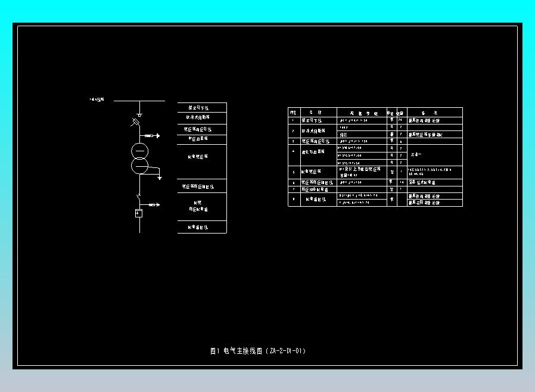This screenshot has width=535, height=392.
Task: Select the low-voltage switch symbol below the transformer
Action: [138, 197]
